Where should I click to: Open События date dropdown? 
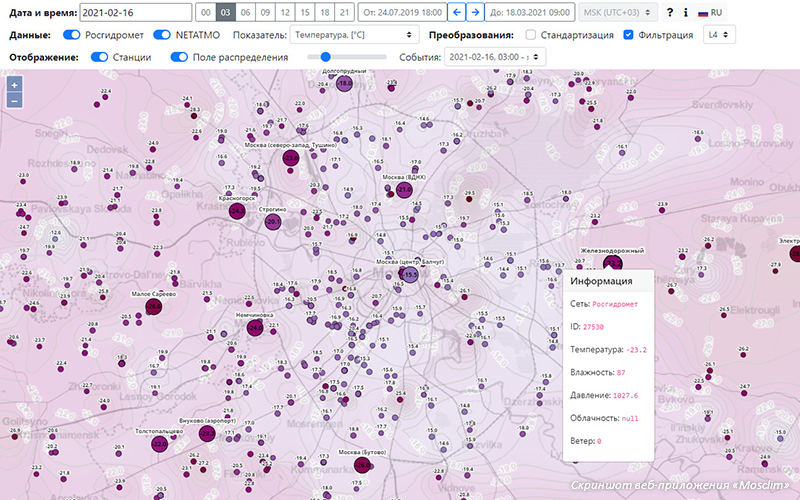(x=495, y=57)
